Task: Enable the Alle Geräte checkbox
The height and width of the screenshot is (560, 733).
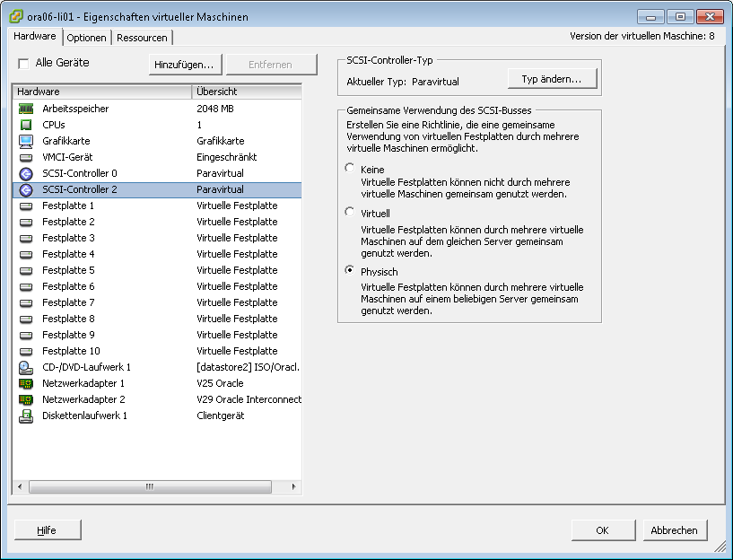Action: pos(23,64)
